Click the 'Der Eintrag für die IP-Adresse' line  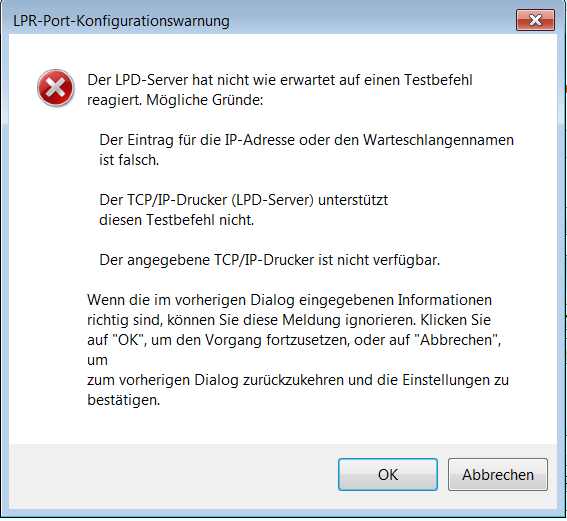[x=307, y=140]
